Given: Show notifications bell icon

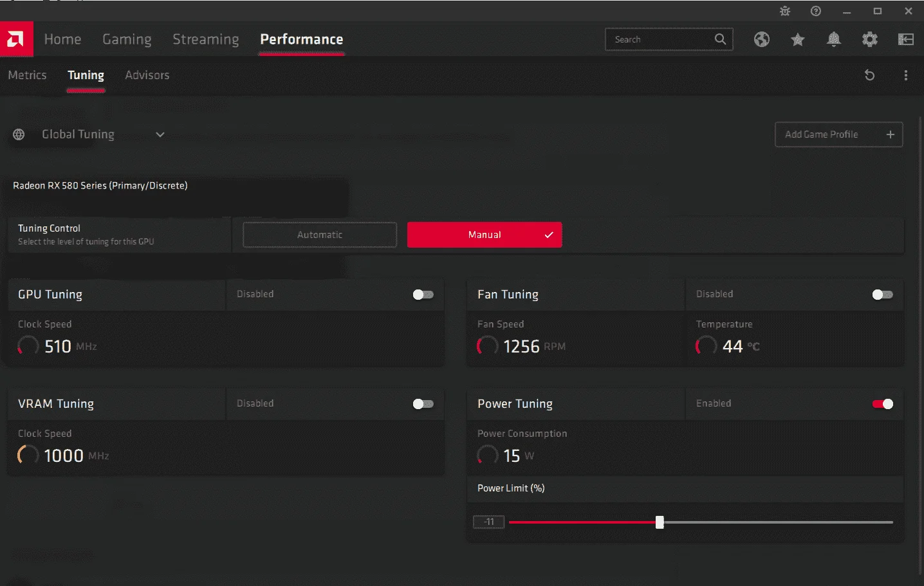Looking at the screenshot, I should tap(834, 39).
